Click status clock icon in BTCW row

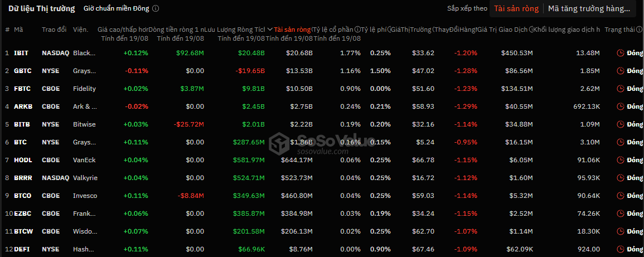click(620, 231)
